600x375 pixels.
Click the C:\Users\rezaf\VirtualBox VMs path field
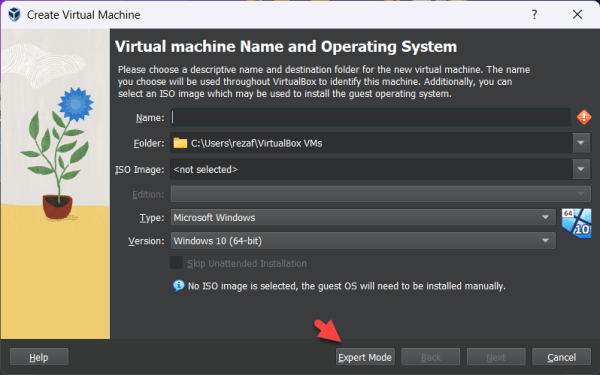371,143
